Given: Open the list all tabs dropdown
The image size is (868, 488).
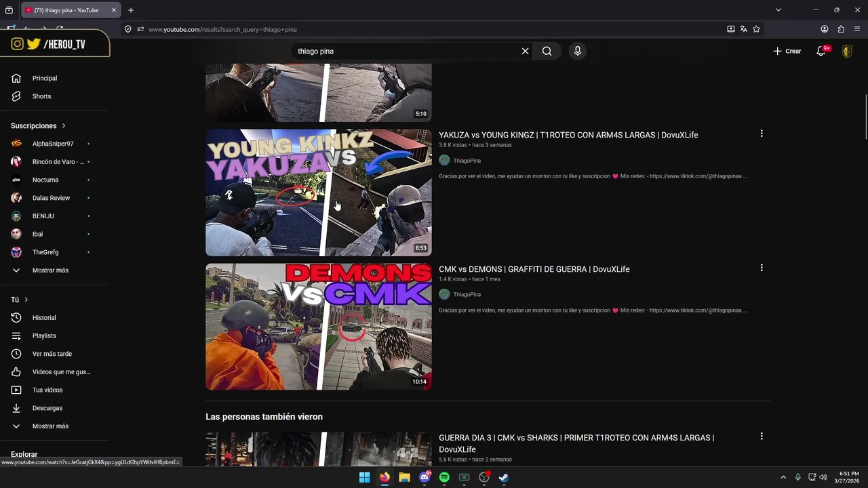Looking at the screenshot, I should (778, 10).
